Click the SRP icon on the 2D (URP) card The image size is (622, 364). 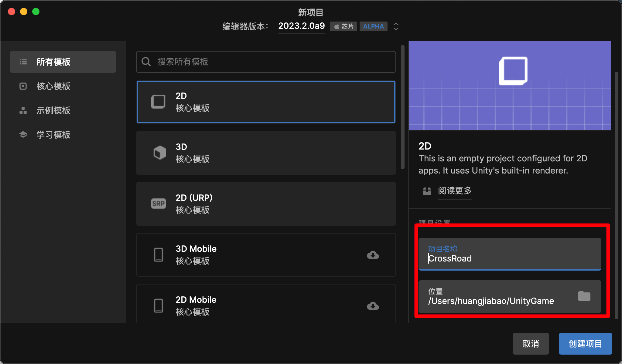click(x=159, y=204)
